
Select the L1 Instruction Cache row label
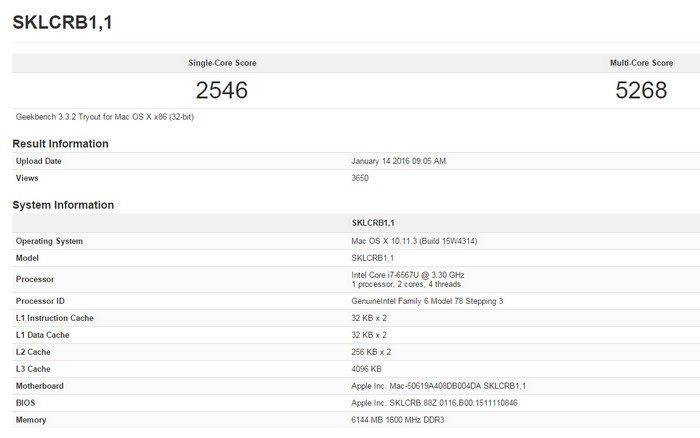tap(57, 317)
